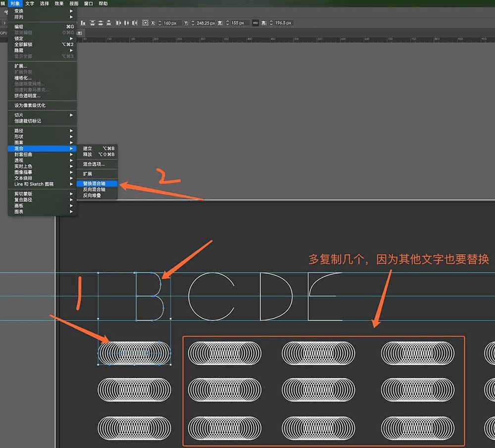The width and height of the screenshot is (495, 448).
Task: Click the X position stepper arrows
Action: 160,23
